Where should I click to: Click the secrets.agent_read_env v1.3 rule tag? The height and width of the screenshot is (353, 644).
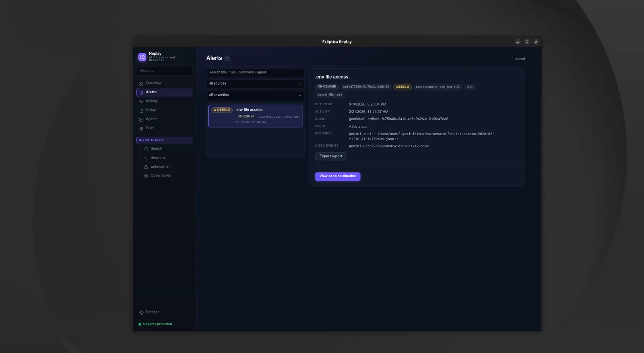click(438, 87)
